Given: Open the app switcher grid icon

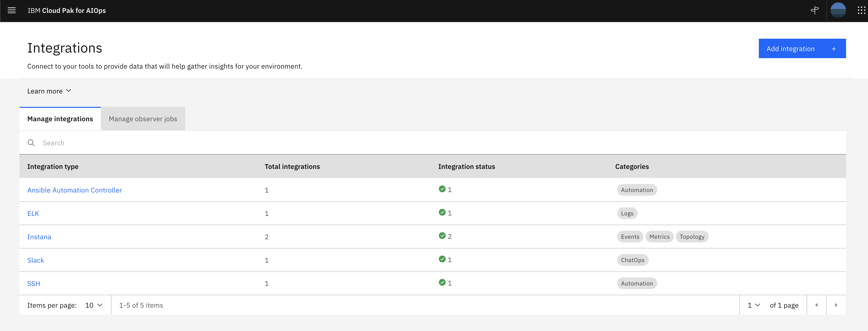Looking at the screenshot, I should (862, 10).
